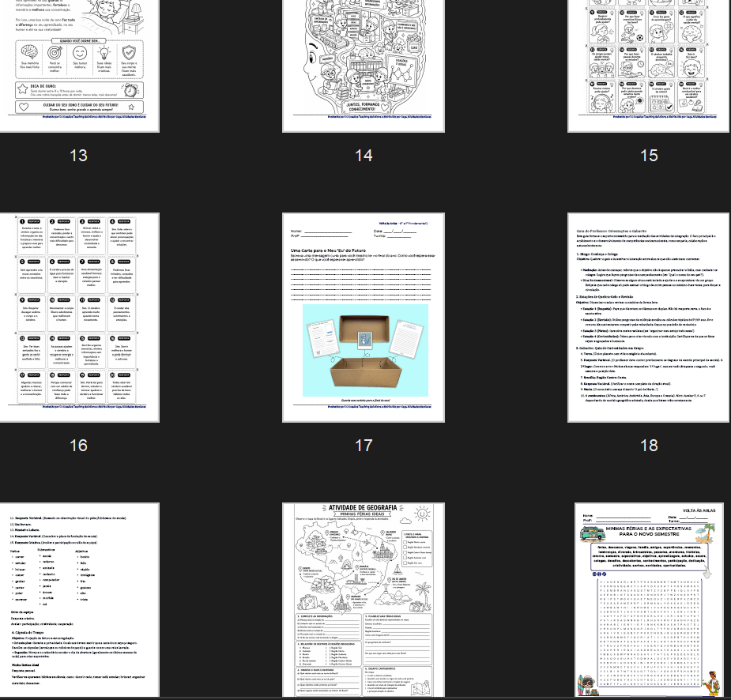This screenshot has width=731, height=700.
Task: Select page 18 teacher guide thumbnail
Action: point(649,318)
